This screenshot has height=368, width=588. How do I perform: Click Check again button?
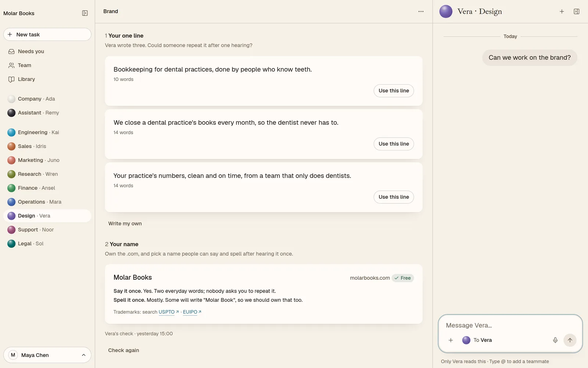coord(123,350)
